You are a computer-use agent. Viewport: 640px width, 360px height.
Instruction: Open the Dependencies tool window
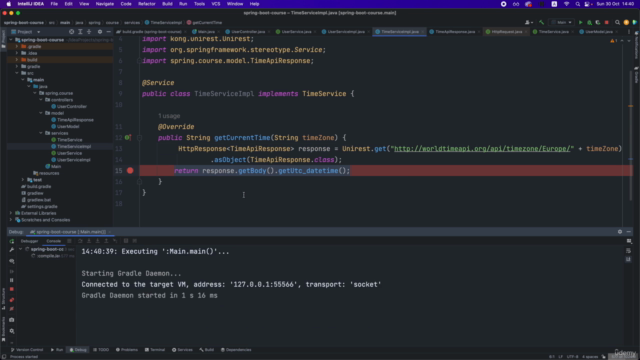236,350
